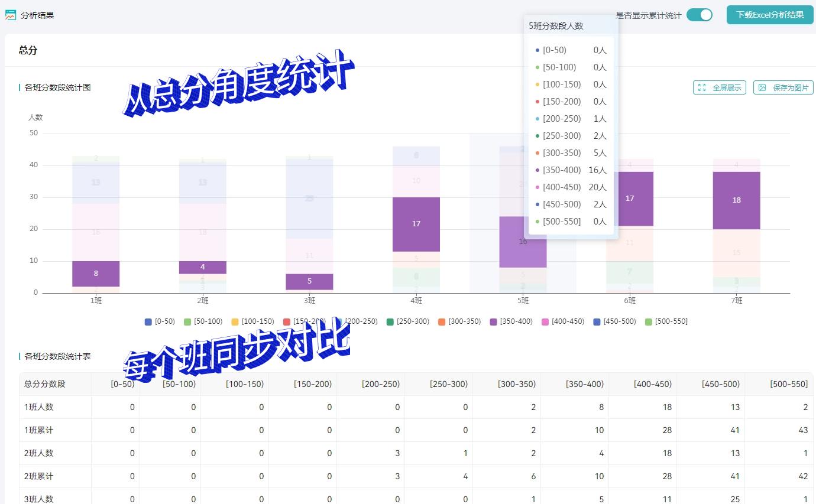Select the purple 8 segment in 1班 bar
The width and height of the screenshot is (816, 504).
[96, 274]
